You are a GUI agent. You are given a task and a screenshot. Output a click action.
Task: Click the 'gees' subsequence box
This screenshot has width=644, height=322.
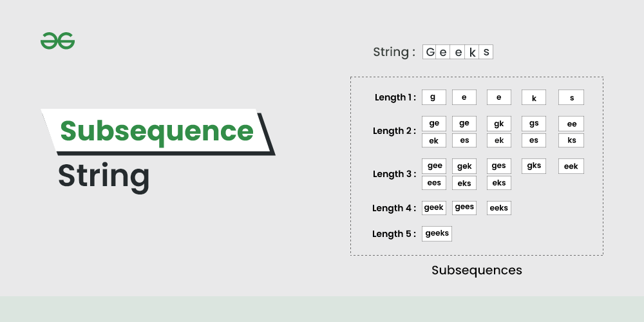tap(464, 207)
